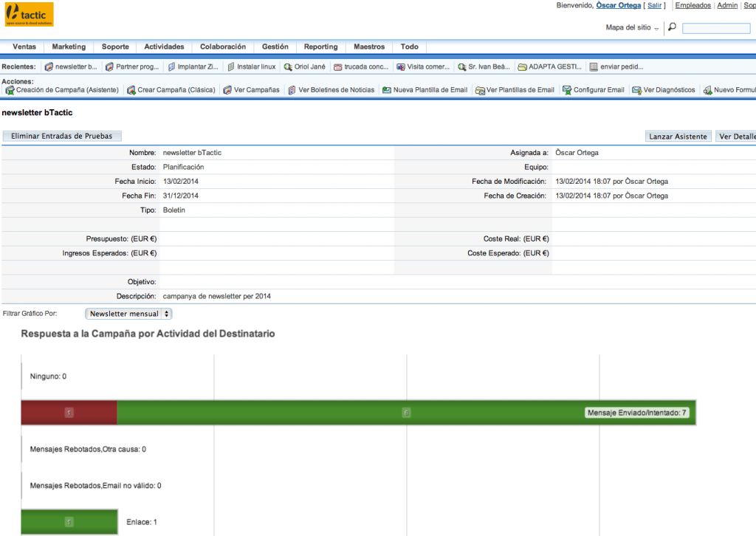
Task: Open Ver Campañas action icon
Action: click(x=227, y=90)
